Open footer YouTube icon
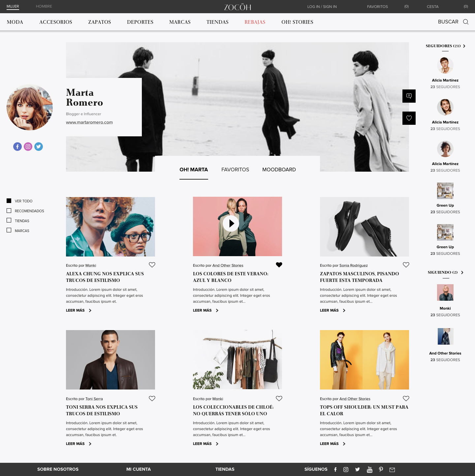Screen dimensions: 475x476 (x=369, y=469)
